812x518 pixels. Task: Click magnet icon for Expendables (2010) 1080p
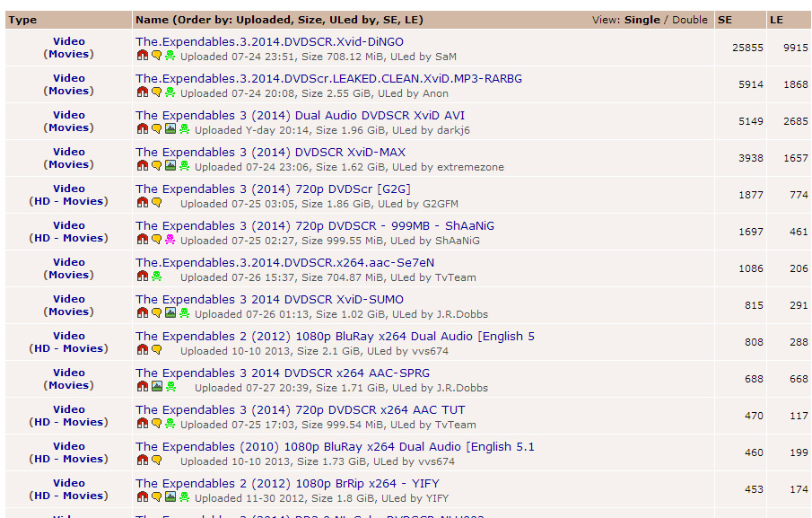pyautogui.click(x=143, y=460)
